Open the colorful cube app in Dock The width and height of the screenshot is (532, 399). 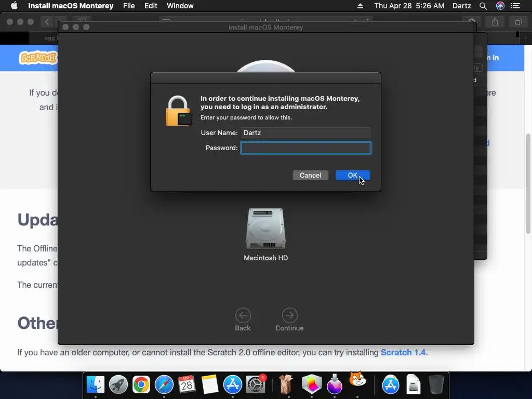312,384
